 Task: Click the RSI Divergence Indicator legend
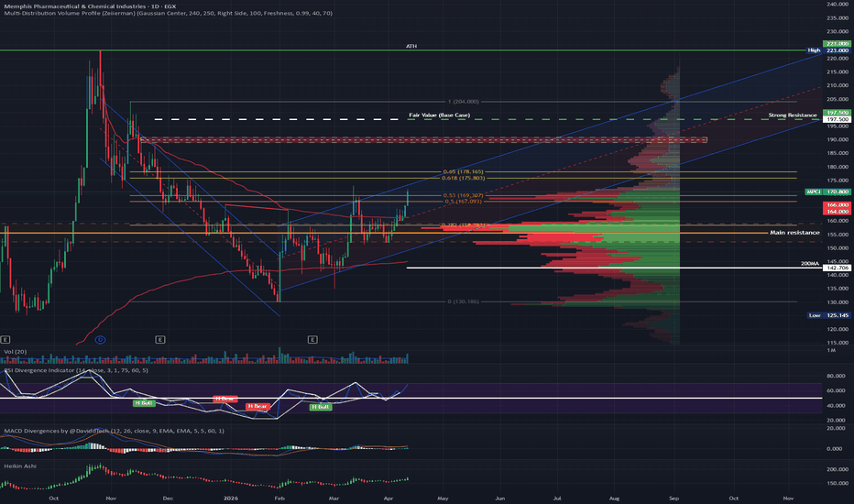click(76, 370)
